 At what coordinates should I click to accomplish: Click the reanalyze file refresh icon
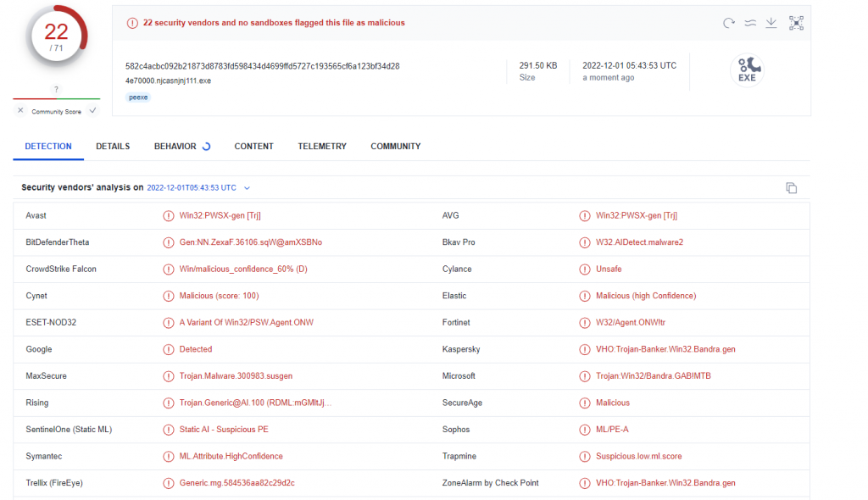[728, 23]
